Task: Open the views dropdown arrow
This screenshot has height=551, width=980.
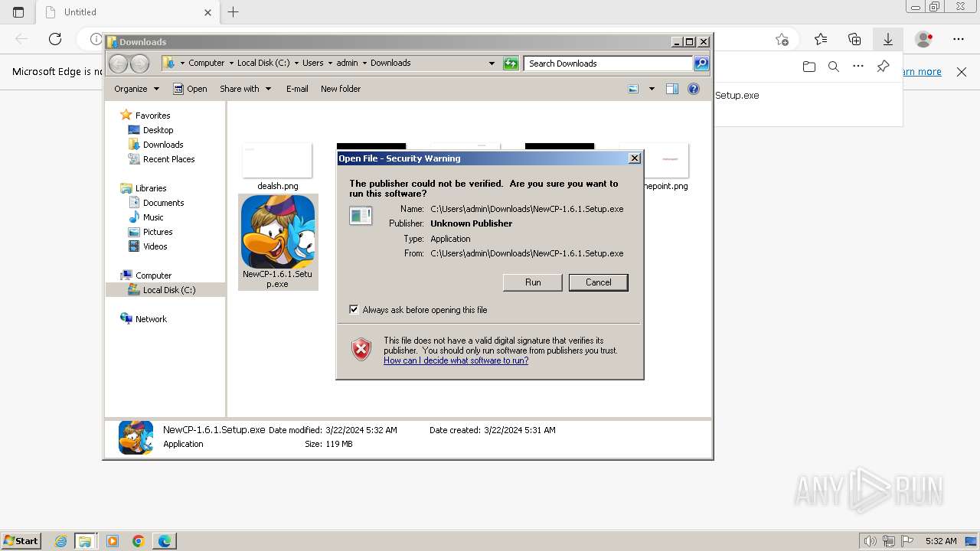Action: (x=652, y=89)
